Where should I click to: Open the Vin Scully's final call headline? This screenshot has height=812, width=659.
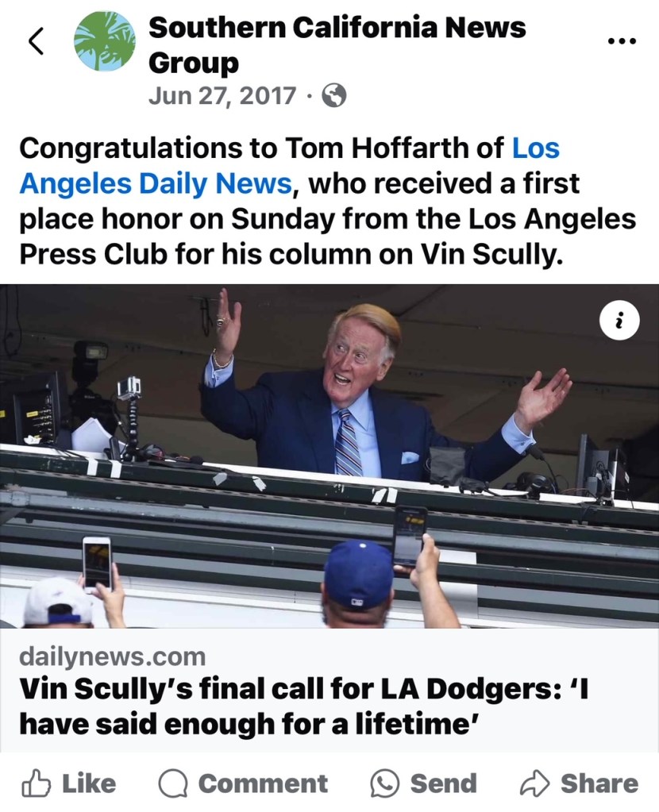point(302,705)
